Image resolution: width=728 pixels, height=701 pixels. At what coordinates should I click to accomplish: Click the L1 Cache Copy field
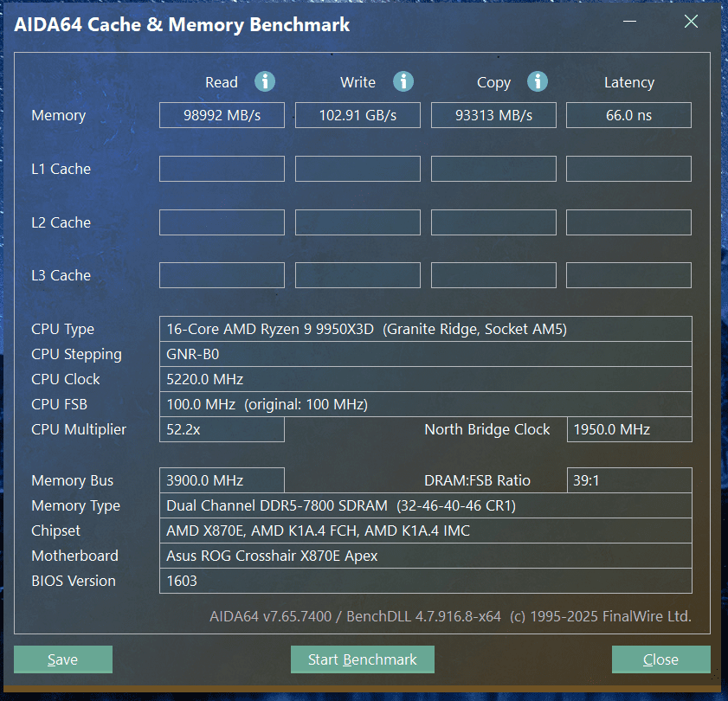[493, 169]
